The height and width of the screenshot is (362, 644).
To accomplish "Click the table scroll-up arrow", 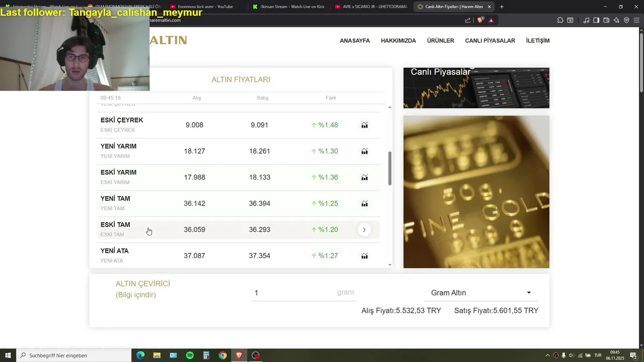I will coord(390,107).
